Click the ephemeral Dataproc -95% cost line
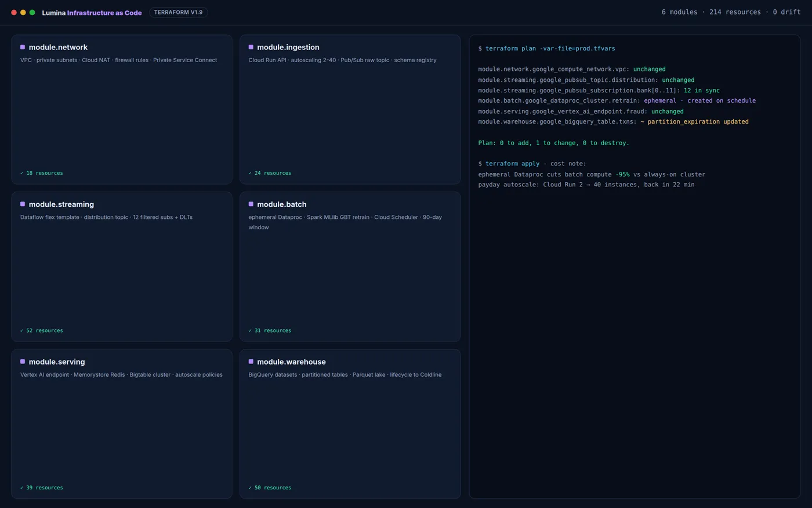Viewport: 812px width, 508px height. tap(592, 174)
